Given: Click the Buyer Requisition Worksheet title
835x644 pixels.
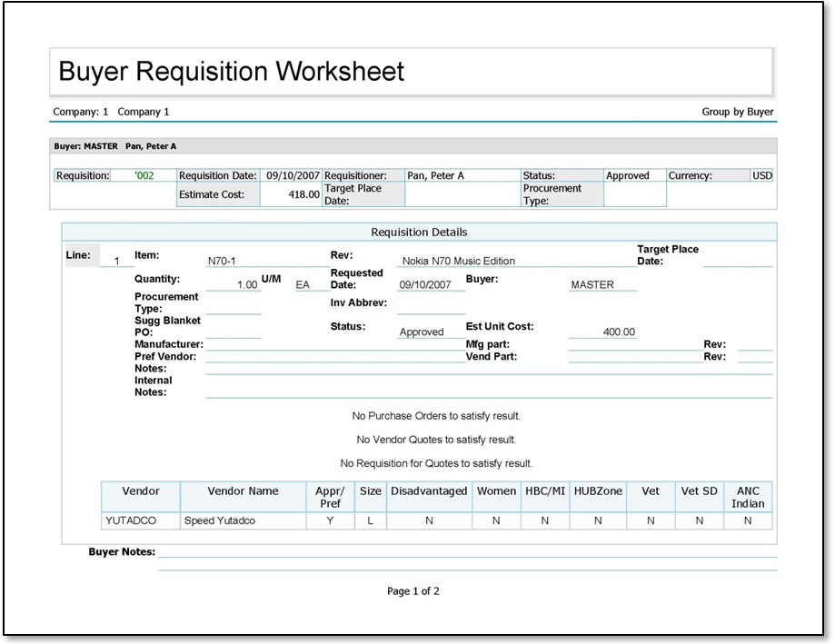Looking at the screenshot, I should click(x=231, y=72).
